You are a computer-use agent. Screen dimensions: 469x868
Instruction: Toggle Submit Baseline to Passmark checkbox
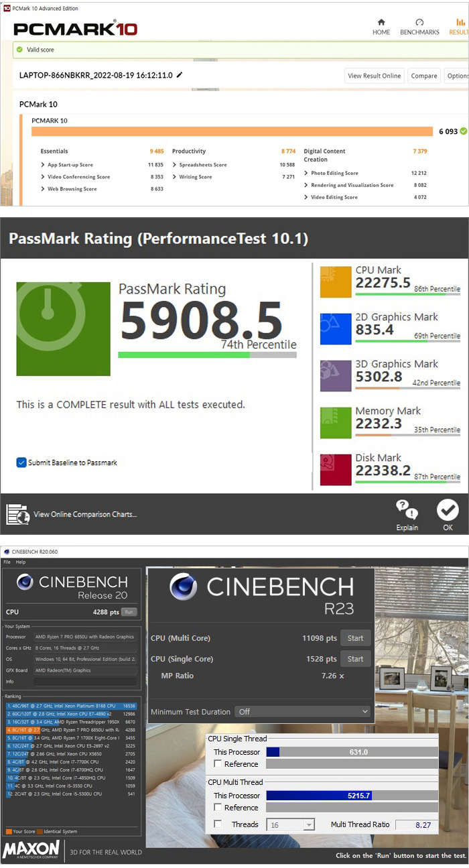[x=21, y=462]
